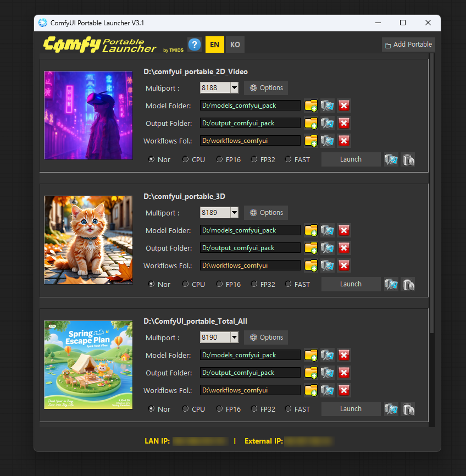Screen dimensions: 466x476
Task: Select FAST mode for ComfyUI_portable_Total_All
Action: [x=297, y=409]
